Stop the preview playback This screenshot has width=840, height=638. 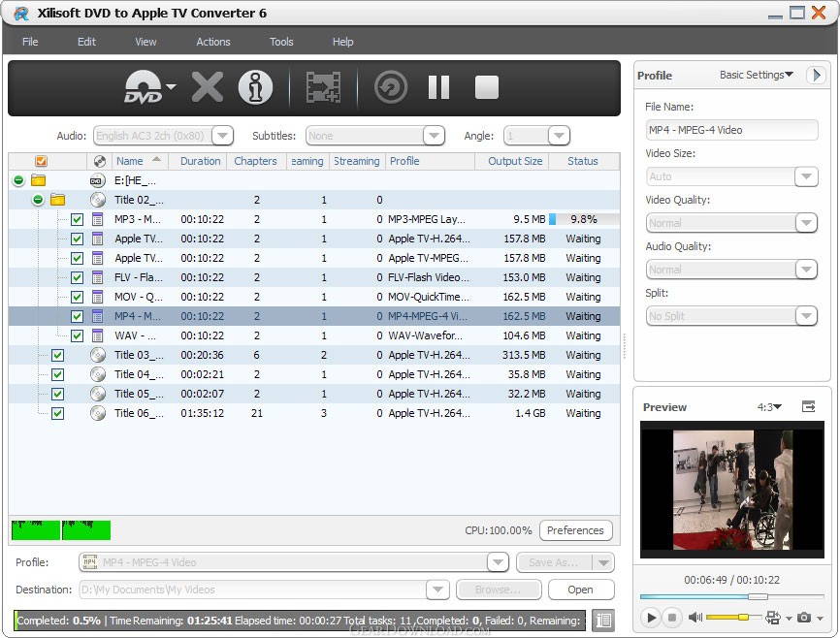point(672,618)
